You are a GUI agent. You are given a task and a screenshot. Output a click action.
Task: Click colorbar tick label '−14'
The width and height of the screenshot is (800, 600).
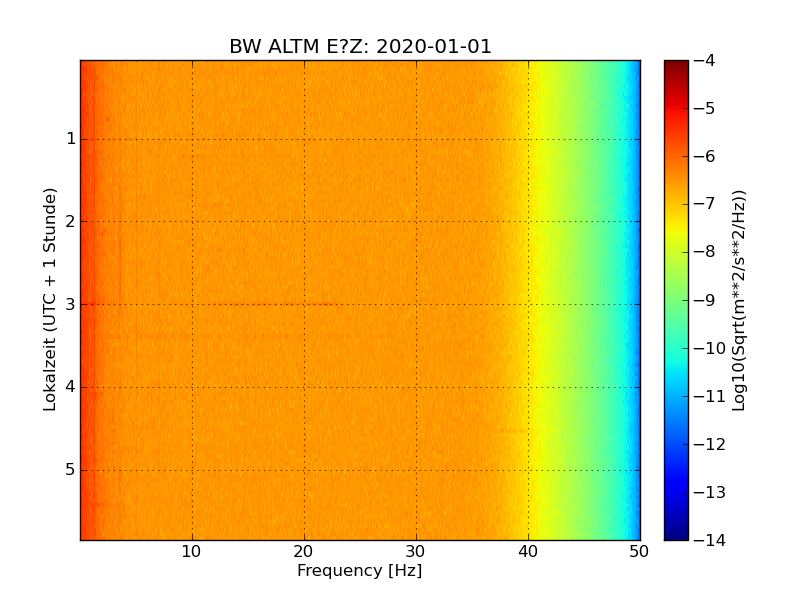click(710, 540)
